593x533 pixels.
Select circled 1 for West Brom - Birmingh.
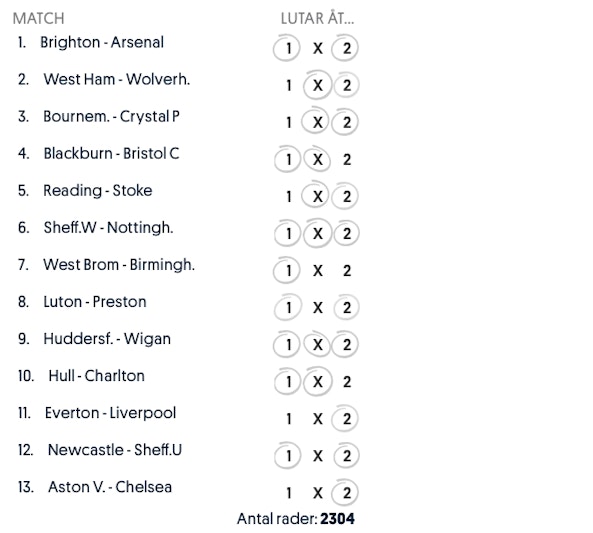point(287,270)
